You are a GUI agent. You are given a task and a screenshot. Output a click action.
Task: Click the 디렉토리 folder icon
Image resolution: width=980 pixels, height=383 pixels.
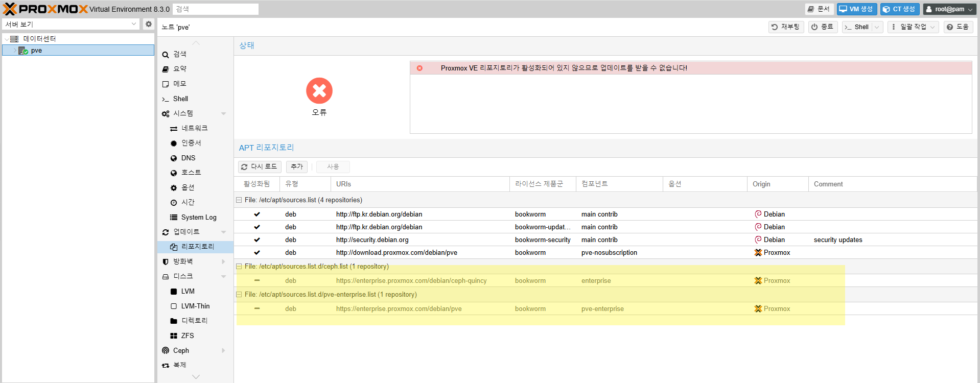click(174, 321)
